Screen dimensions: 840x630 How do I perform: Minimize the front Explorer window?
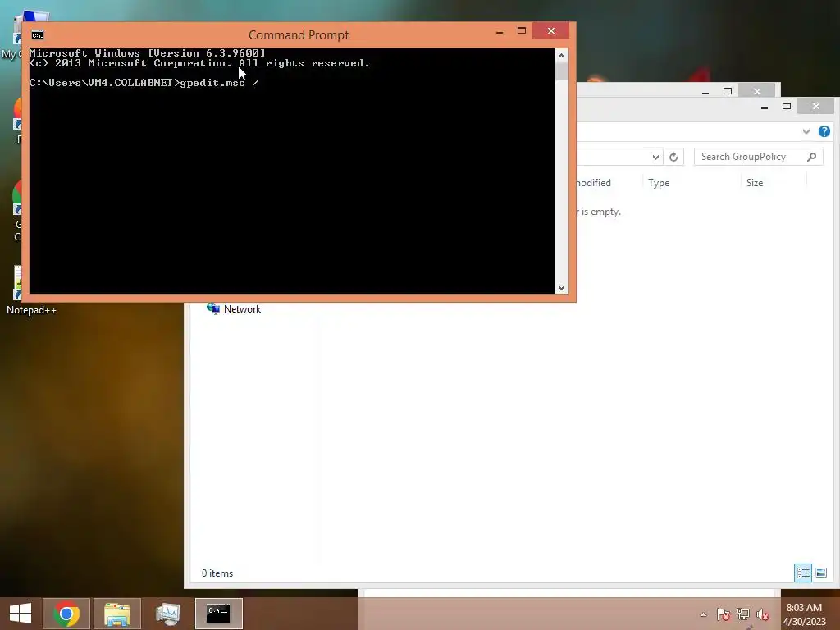pyautogui.click(x=765, y=106)
